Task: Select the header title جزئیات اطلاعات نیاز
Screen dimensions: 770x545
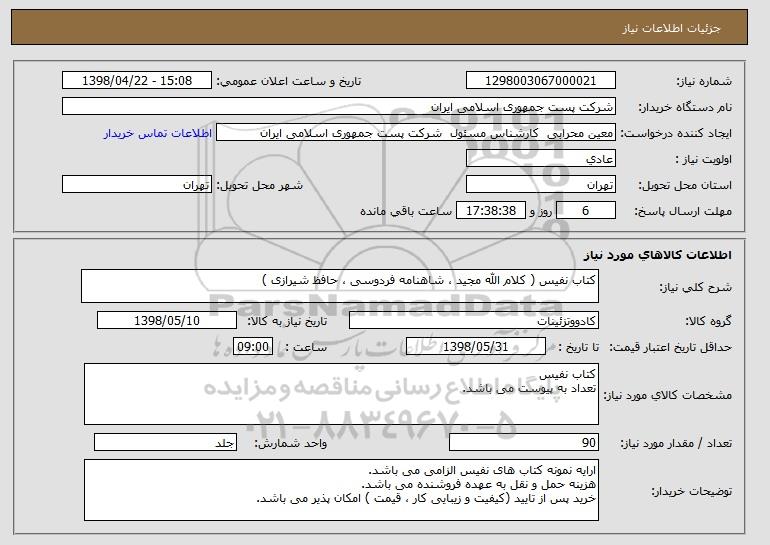Action: (x=671, y=28)
